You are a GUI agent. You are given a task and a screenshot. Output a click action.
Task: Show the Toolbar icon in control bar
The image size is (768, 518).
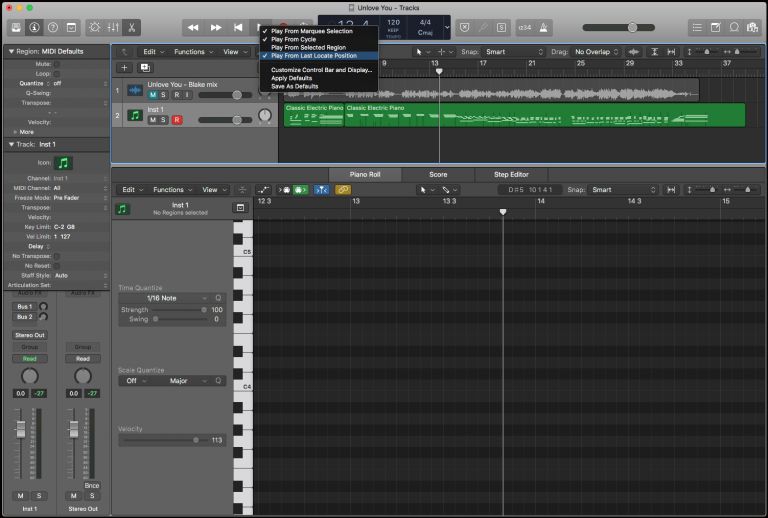(72, 27)
